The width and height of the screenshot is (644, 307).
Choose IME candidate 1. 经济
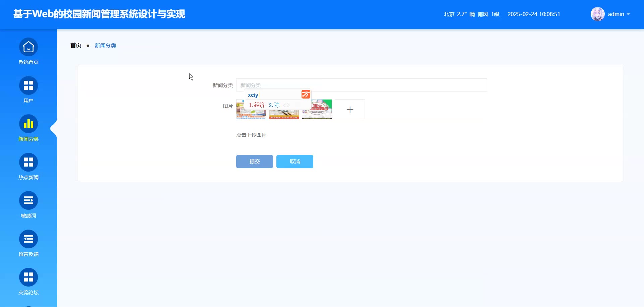tap(257, 105)
